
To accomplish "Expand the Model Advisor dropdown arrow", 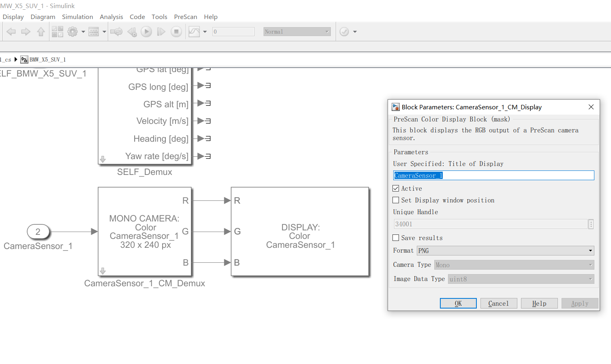I will click(355, 32).
